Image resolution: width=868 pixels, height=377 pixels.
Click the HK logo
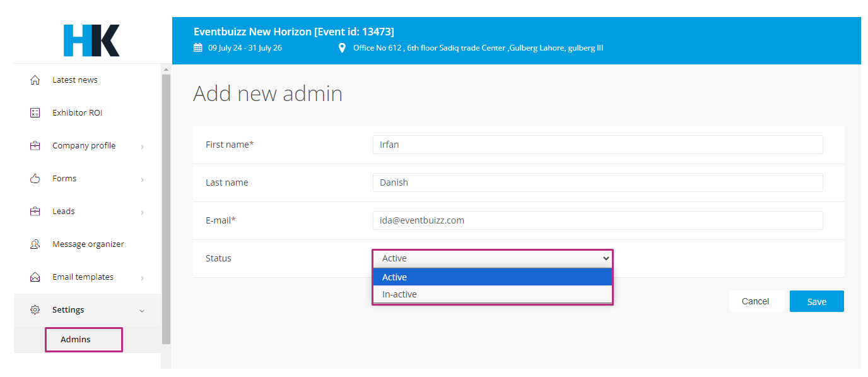(x=91, y=40)
